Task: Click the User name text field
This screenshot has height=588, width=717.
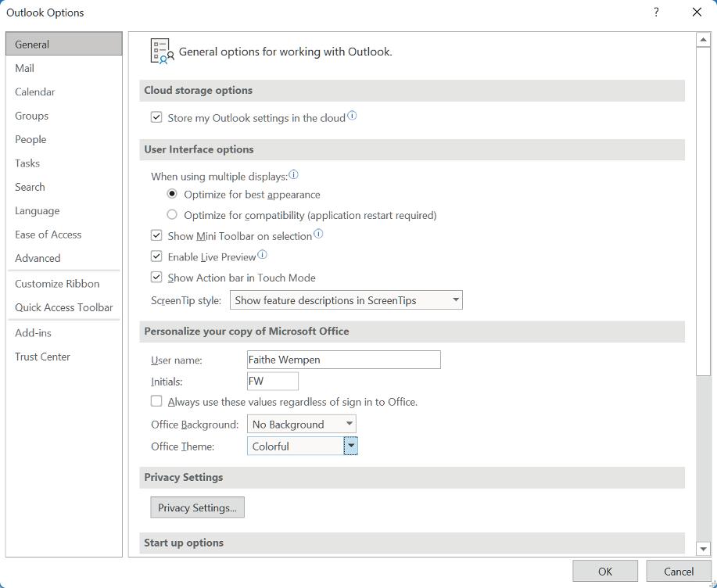Action: click(343, 360)
